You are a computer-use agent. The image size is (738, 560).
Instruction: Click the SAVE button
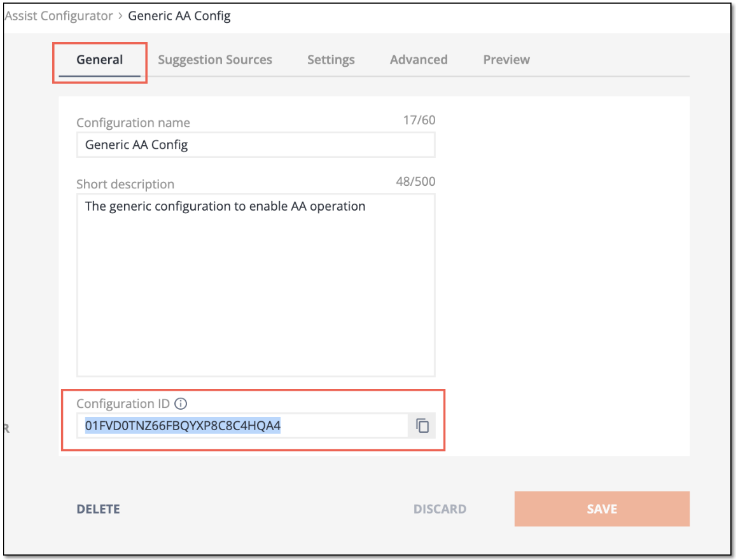pos(602,508)
